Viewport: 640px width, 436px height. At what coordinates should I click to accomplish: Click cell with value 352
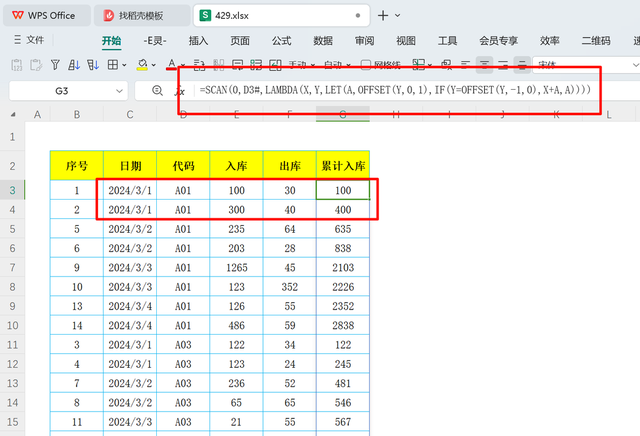coord(289,287)
